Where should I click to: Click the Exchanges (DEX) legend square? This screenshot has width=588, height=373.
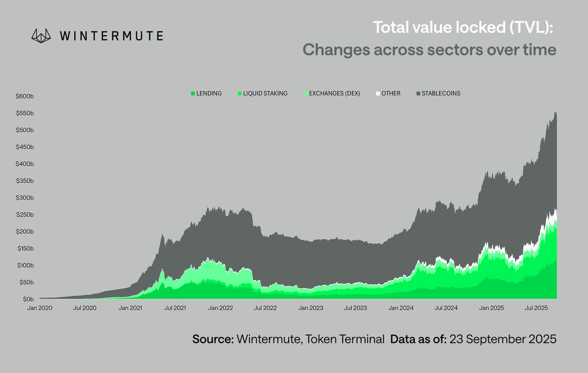(x=306, y=94)
